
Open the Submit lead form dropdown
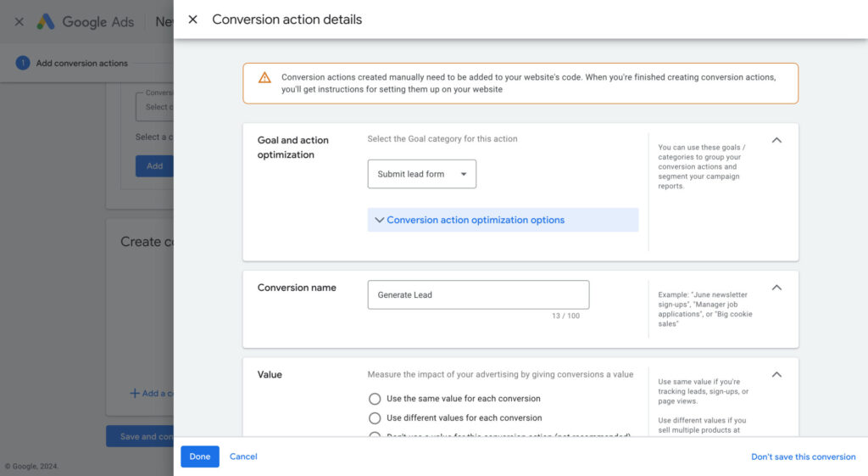[421, 174]
